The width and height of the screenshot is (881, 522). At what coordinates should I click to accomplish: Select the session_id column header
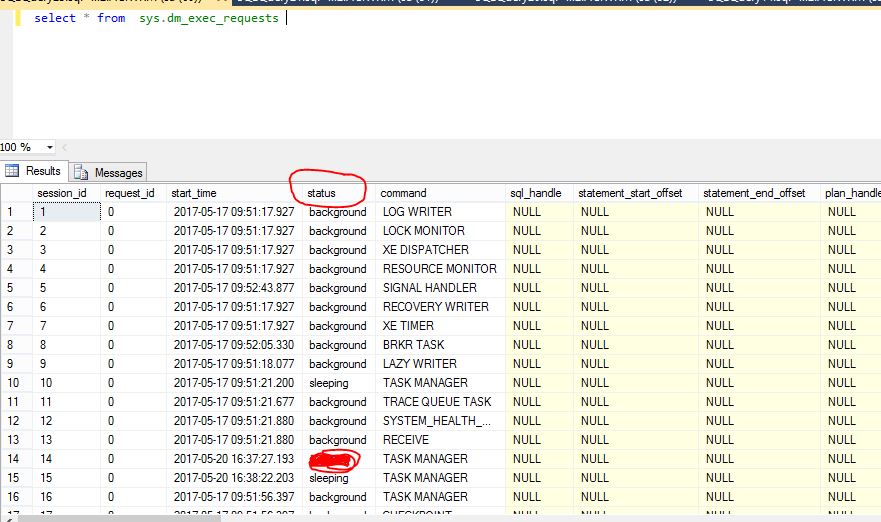pos(66,193)
